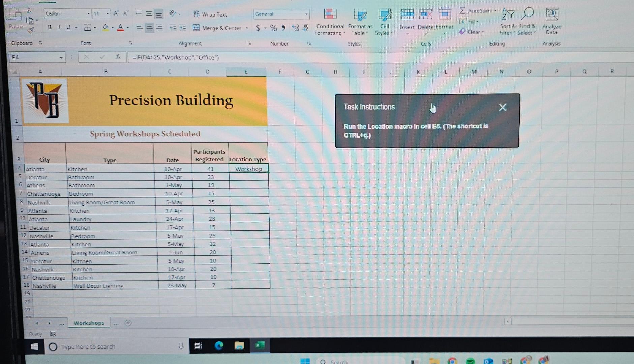The width and height of the screenshot is (634, 364).
Task: Dismiss the Task Instructions popup
Action: (502, 107)
